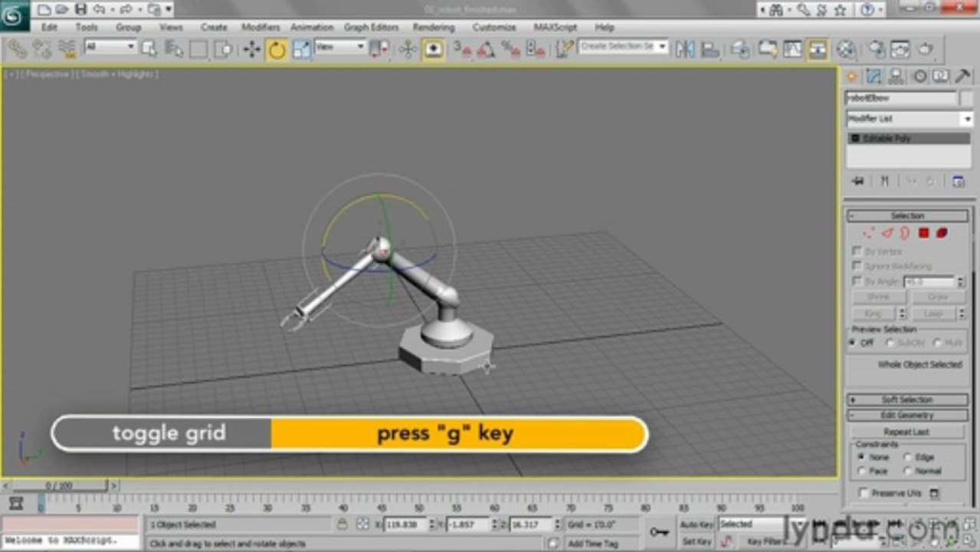Toggle the Angle Snap icon

tap(486, 49)
